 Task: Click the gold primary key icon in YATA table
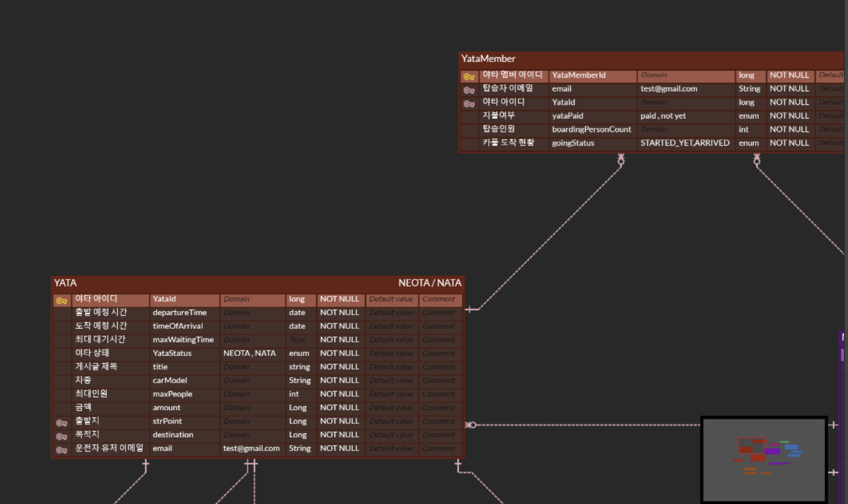pyautogui.click(x=62, y=301)
